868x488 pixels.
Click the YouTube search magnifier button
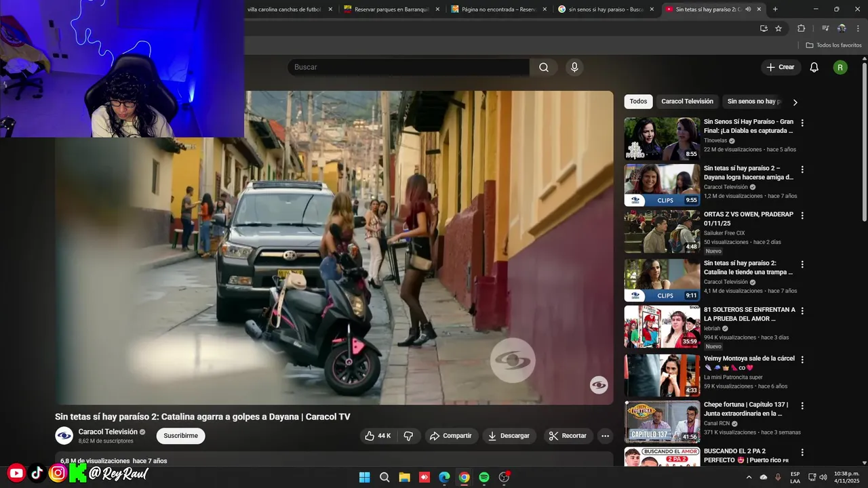pos(544,67)
